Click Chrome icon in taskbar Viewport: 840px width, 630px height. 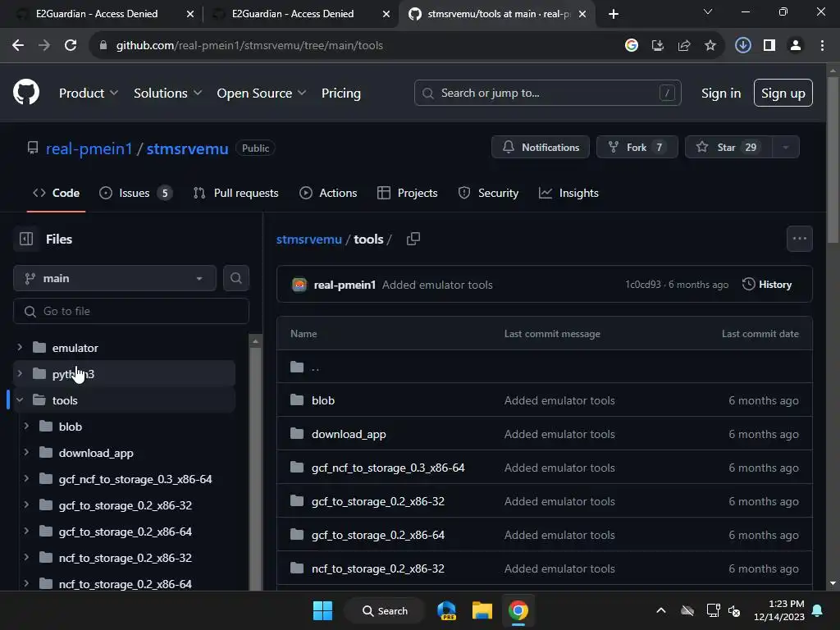pos(518,610)
